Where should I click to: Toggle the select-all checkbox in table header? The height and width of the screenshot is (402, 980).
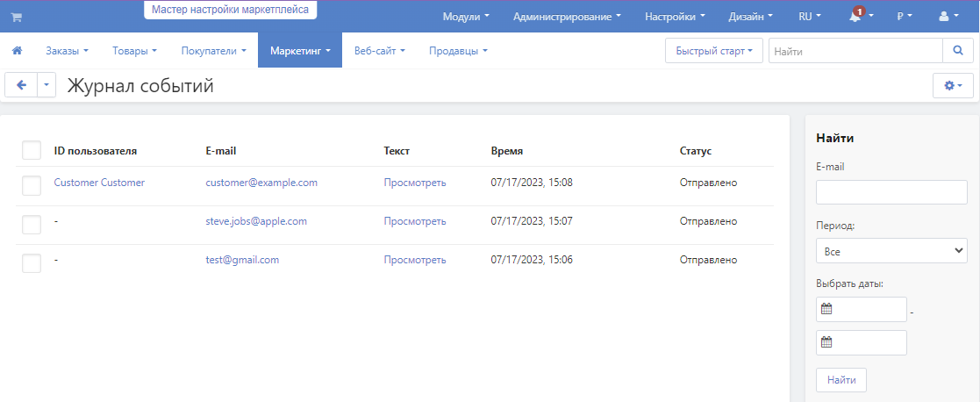[32, 151]
